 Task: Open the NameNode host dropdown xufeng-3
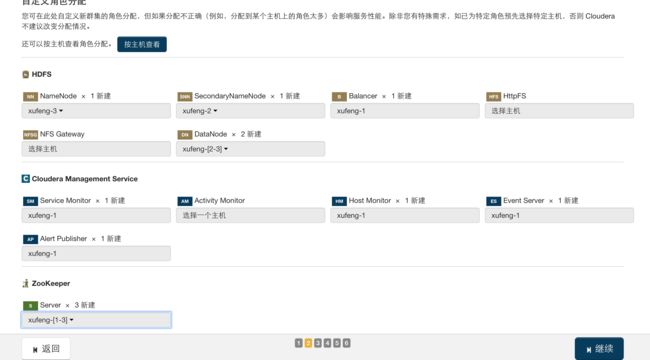point(96,111)
